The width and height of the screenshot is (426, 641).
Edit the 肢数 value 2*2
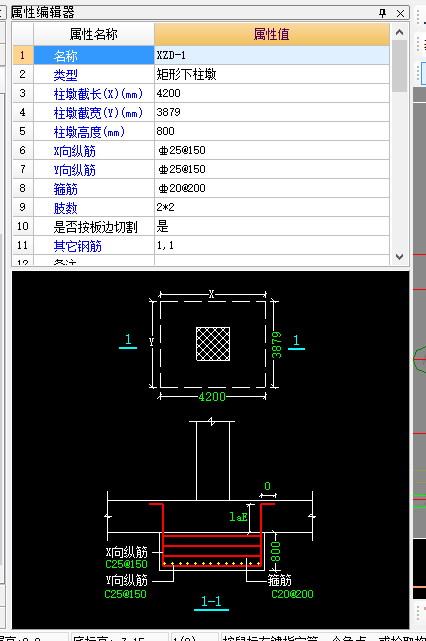pyautogui.click(x=272, y=208)
